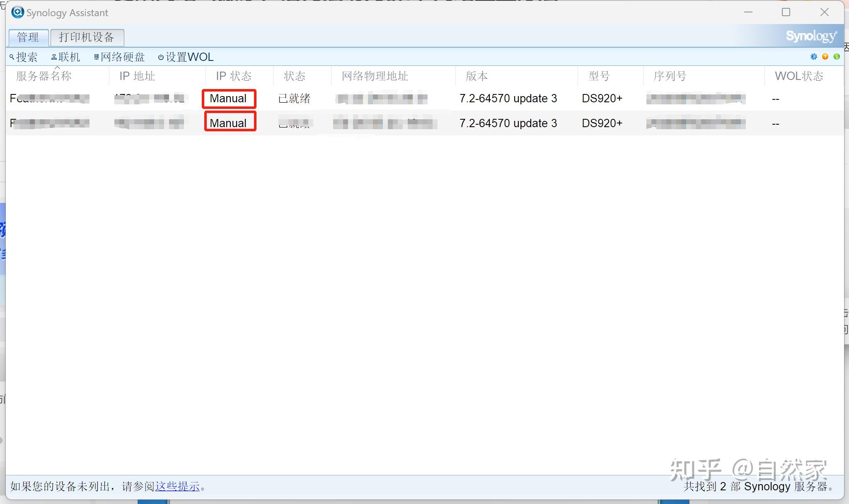The width and height of the screenshot is (849, 504).
Task: Select Manual cell in first server row
Action: tap(228, 99)
